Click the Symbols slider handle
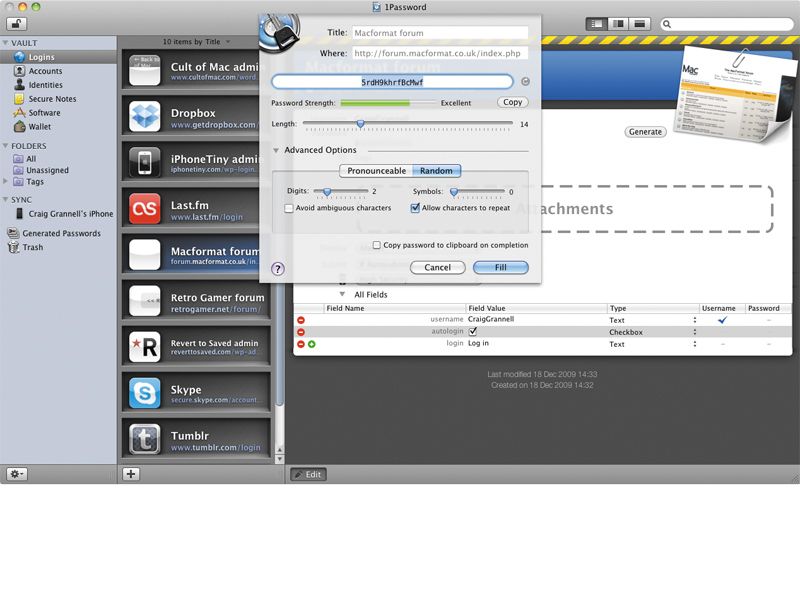The image size is (800, 600). pyautogui.click(x=454, y=191)
